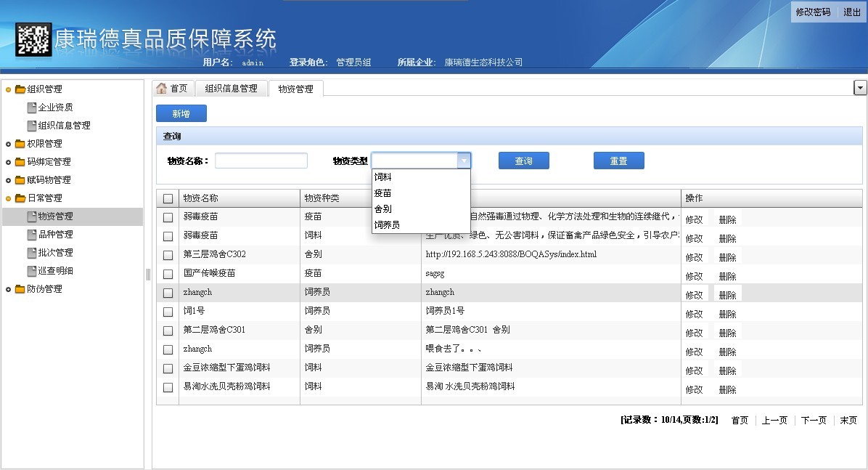Select the 物资管理 tab
Viewport: 868px width, 470px height.
[x=296, y=89]
